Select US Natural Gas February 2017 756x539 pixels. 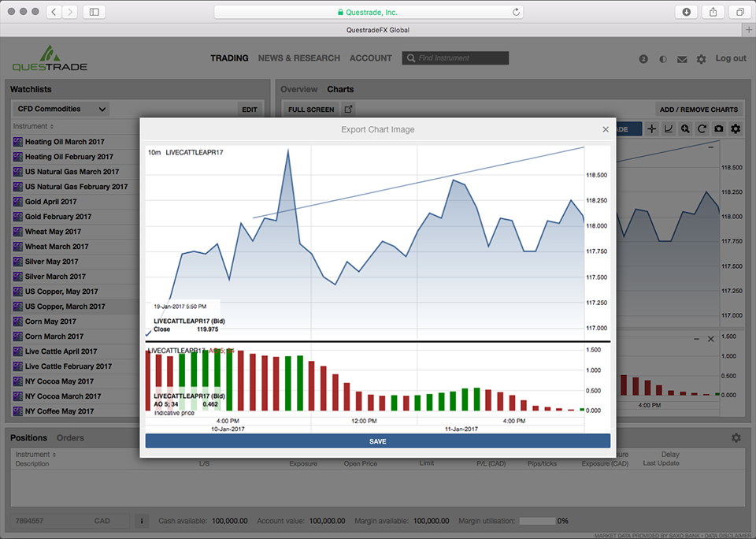[76, 187]
